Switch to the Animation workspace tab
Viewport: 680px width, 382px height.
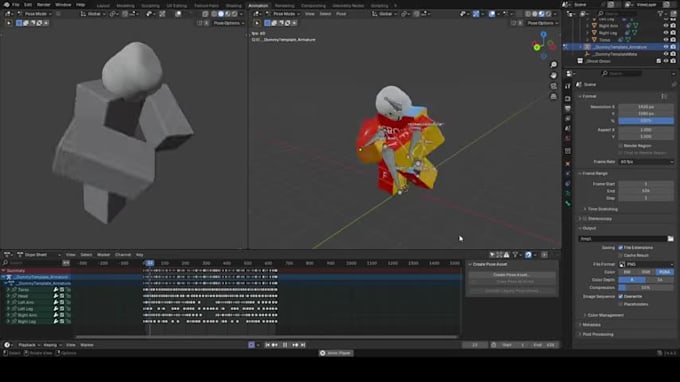(258, 6)
